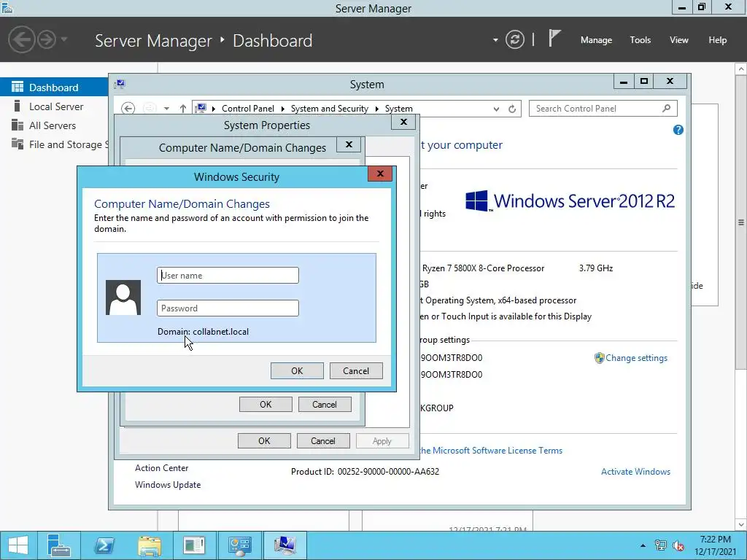The width and height of the screenshot is (747, 560).
Task: Click the Change settings shield icon
Action: pos(600,358)
